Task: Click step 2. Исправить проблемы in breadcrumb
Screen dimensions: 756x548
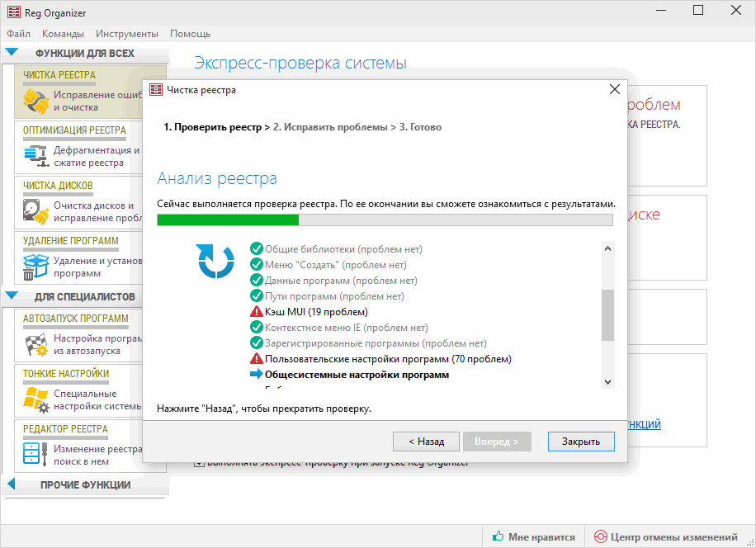Action: click(x=330, y=127)
